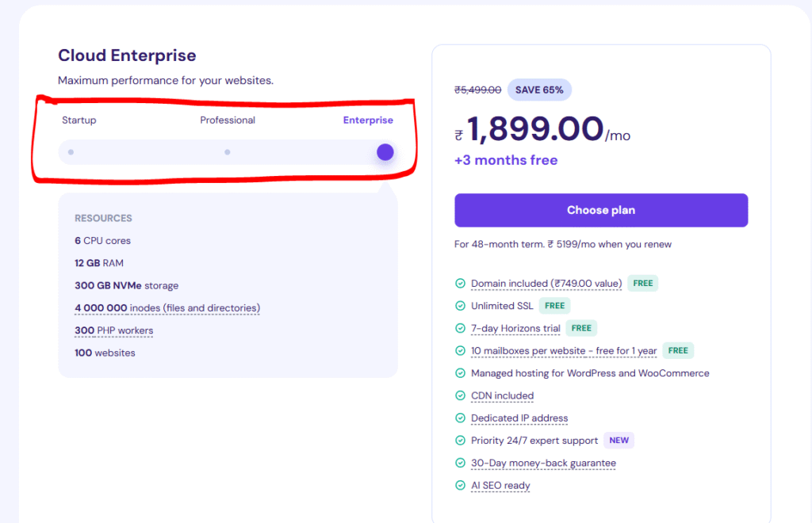Screen dimensions: 812x523
Task: Click the 10 mailboxes per website link
Action: [x=564, y=350]
